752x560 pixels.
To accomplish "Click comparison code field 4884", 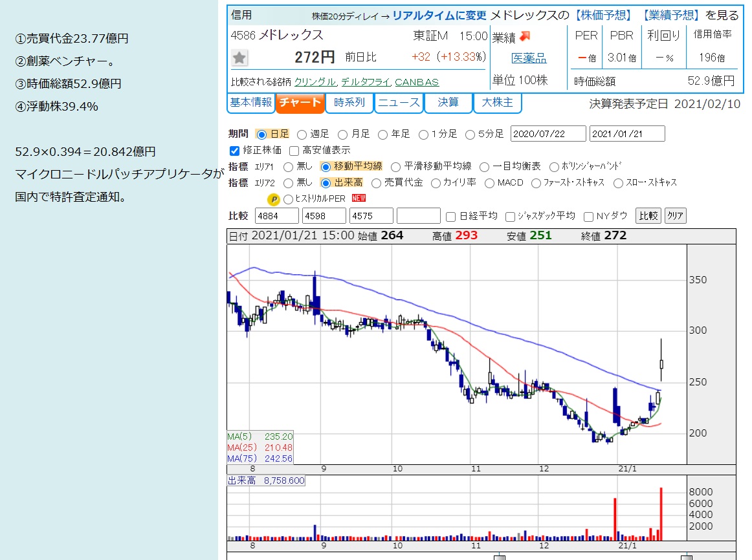I will pos(277,216).
